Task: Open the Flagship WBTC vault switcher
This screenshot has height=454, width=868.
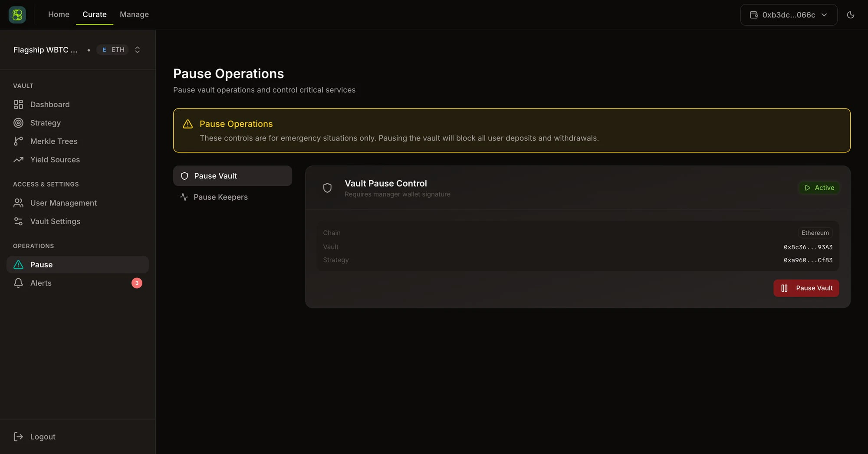Action: pos(77,50)
